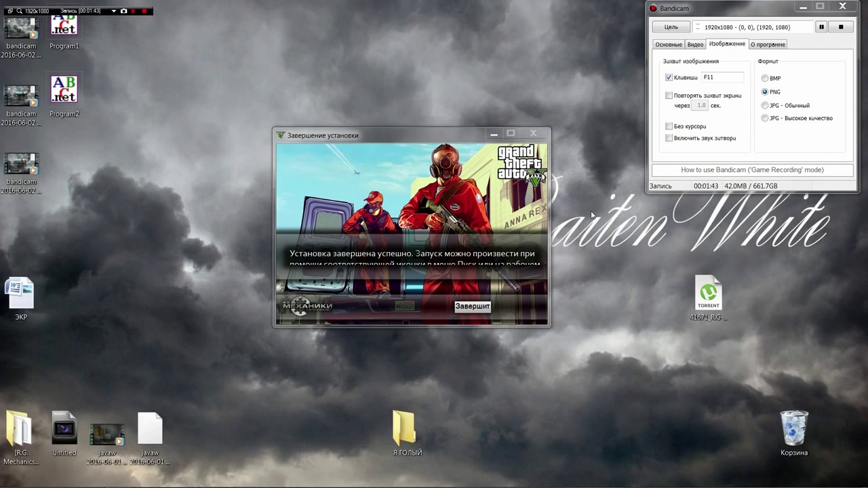The width and height of the screenshot is (868, 488).
Task: Enable the Без курсора checkbox
Action: 669,126
